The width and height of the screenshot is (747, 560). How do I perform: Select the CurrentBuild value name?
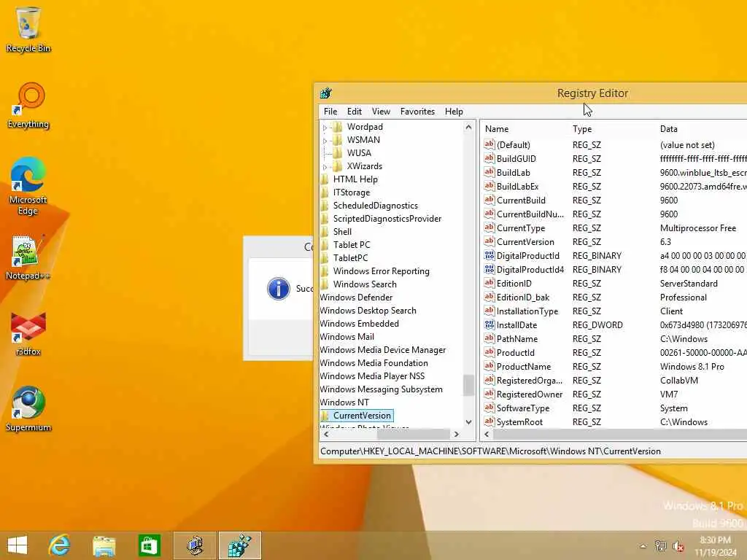(521, 201)
